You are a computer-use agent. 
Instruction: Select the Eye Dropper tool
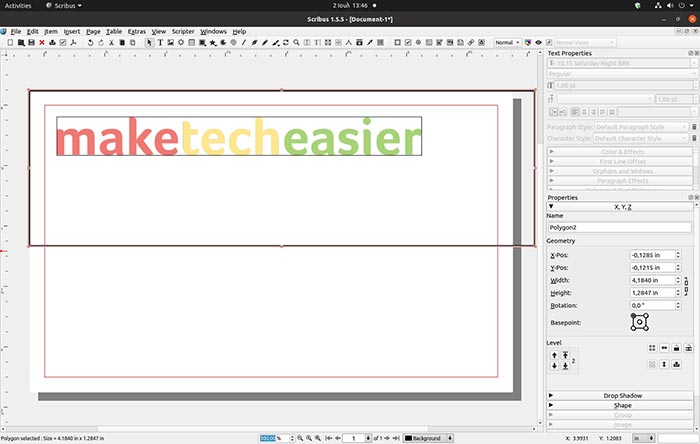coord(370,42)
